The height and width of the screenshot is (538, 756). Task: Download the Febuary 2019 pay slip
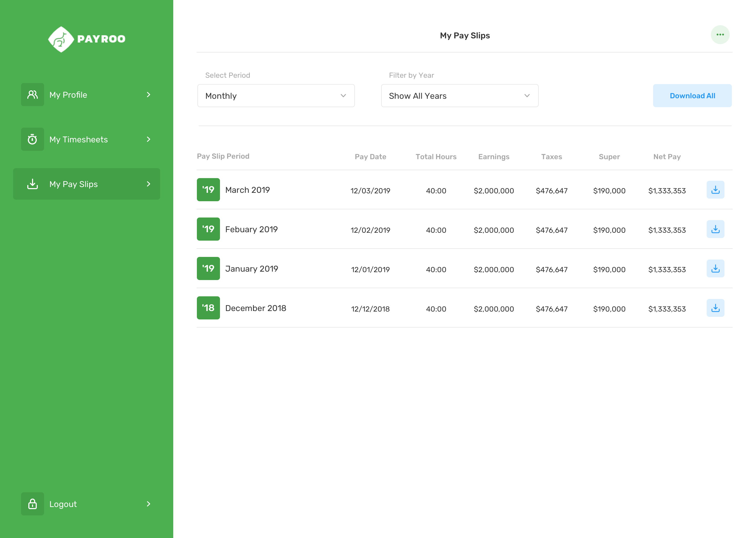715,229
